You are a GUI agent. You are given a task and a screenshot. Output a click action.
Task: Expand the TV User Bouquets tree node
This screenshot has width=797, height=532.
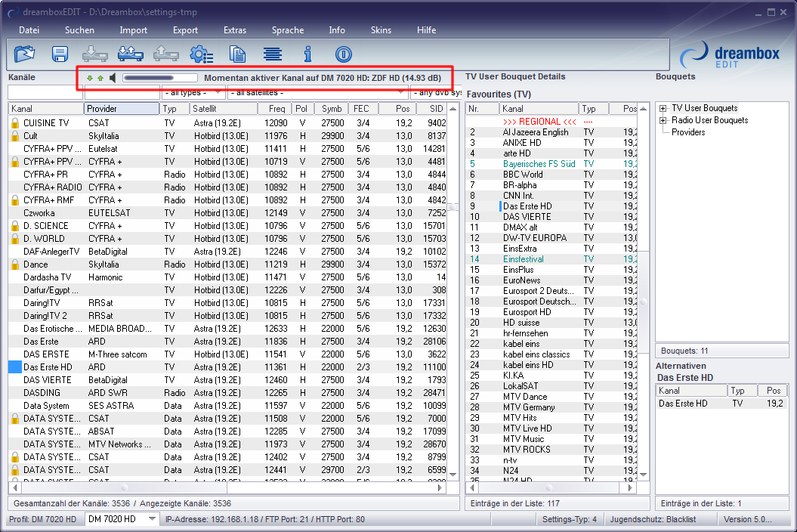point(663,108)
